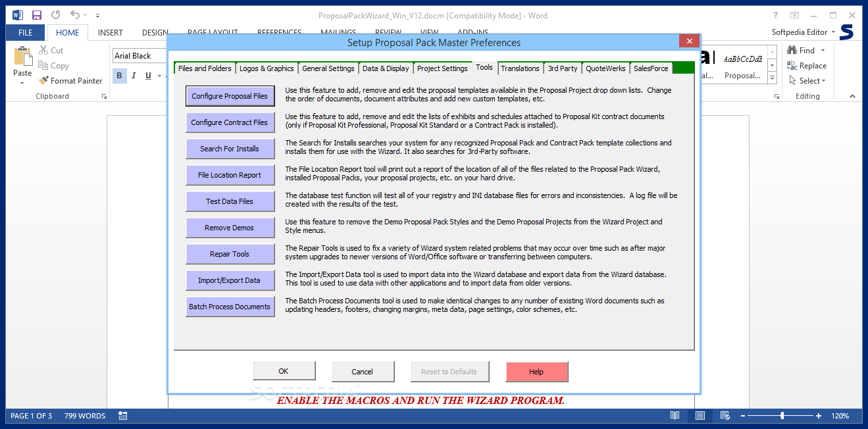868x429 pixels.
Task: Activate the Format Painter brush
Action: [x=43, y=80]
